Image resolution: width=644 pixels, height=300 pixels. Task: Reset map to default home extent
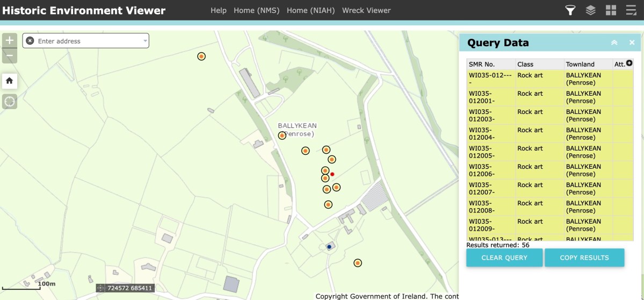(10, 81)
